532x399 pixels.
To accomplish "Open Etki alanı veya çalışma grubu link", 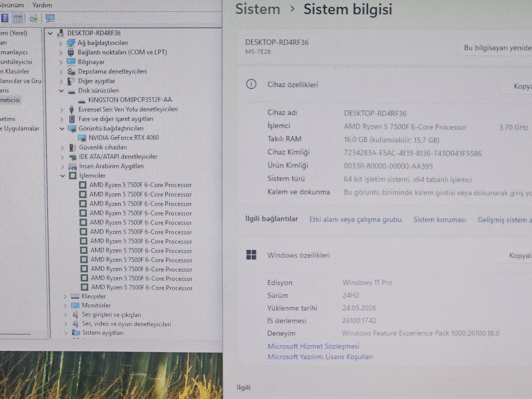I will point(355,219).
